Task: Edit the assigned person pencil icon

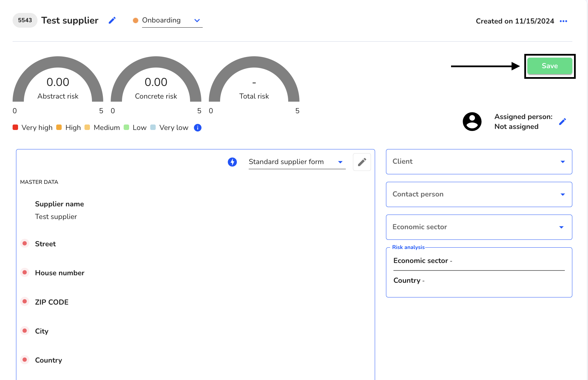Action: (x=562, y=121)
